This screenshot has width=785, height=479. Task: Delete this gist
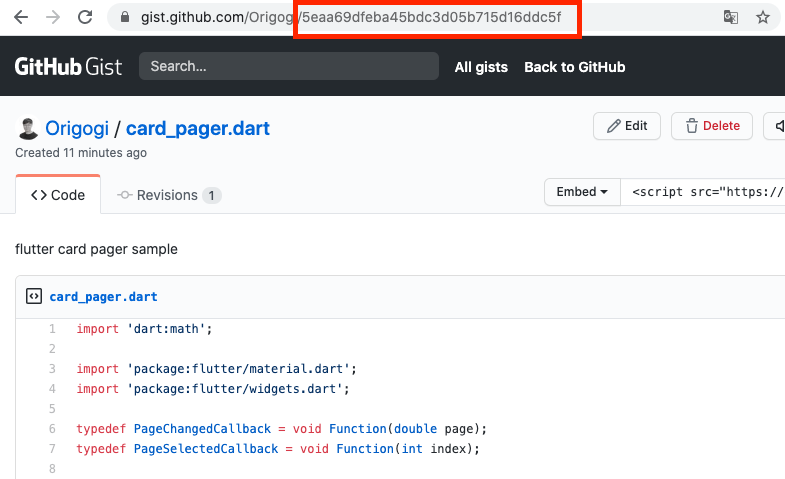712,126
